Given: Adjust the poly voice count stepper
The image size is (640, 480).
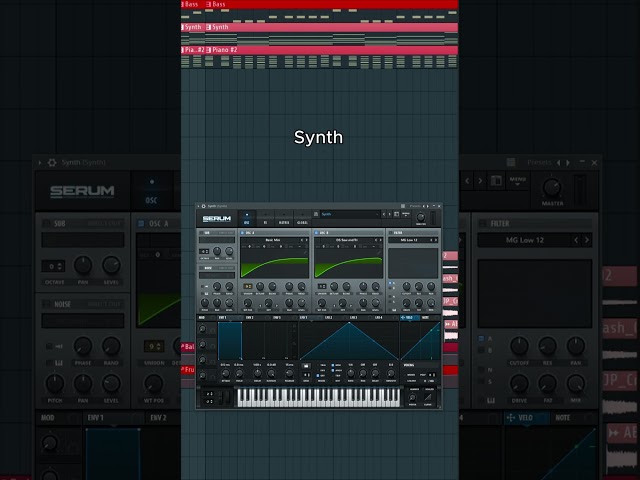Looking at the screenshot, I should (x=433, y=375).
